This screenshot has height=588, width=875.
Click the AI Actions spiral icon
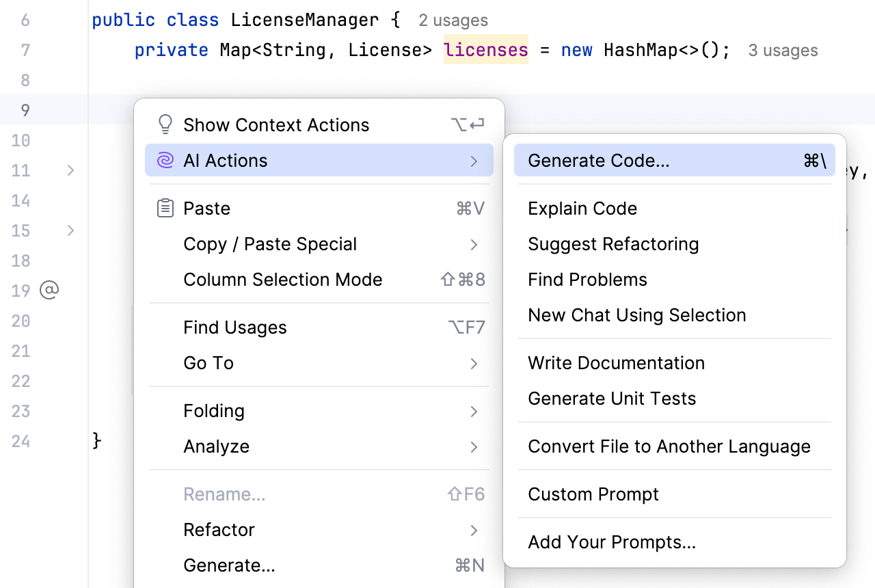[164, 160]
